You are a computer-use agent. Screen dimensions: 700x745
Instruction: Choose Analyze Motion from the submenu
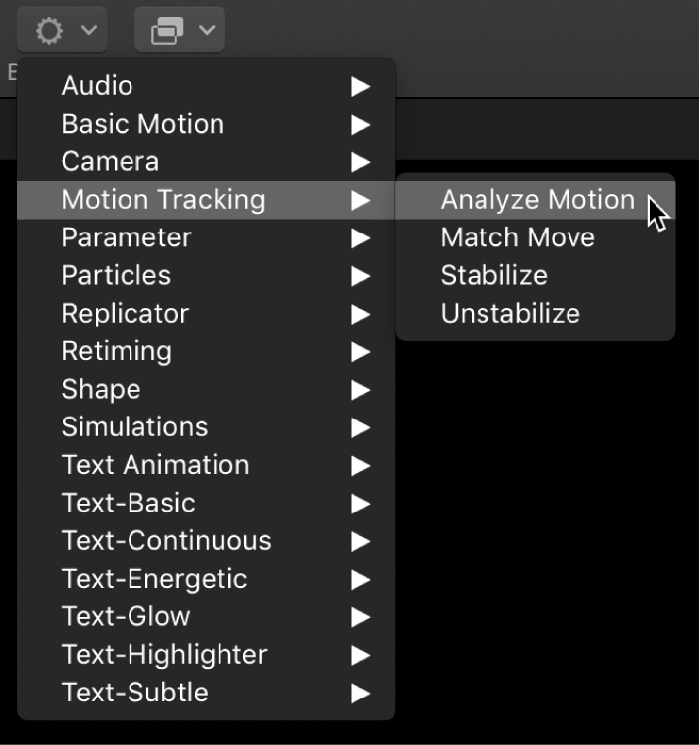coord(537,200)
